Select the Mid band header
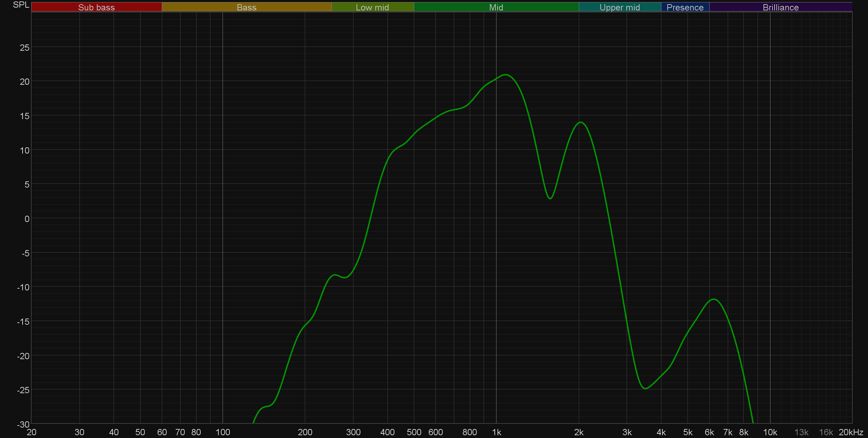Screen dimensions: 868x438 click(x=496, y=7)
